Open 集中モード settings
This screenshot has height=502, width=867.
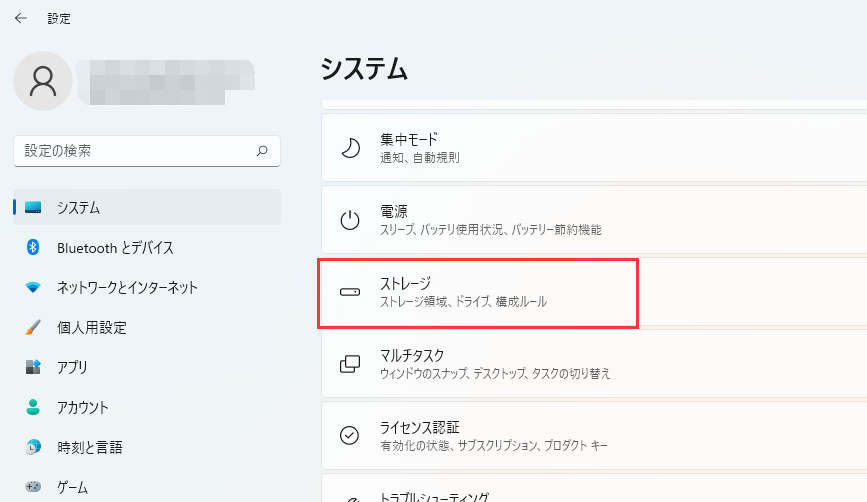tap(594, 148)
